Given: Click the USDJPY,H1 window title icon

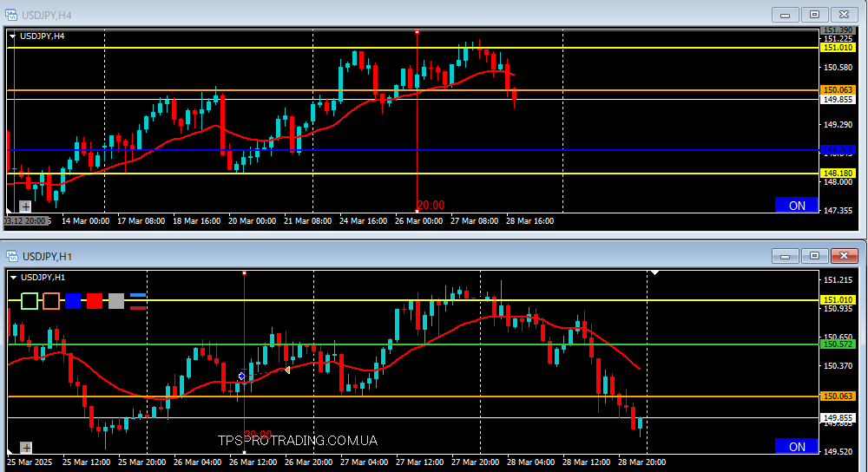Looking at the screenshot, I should [12, 256].
